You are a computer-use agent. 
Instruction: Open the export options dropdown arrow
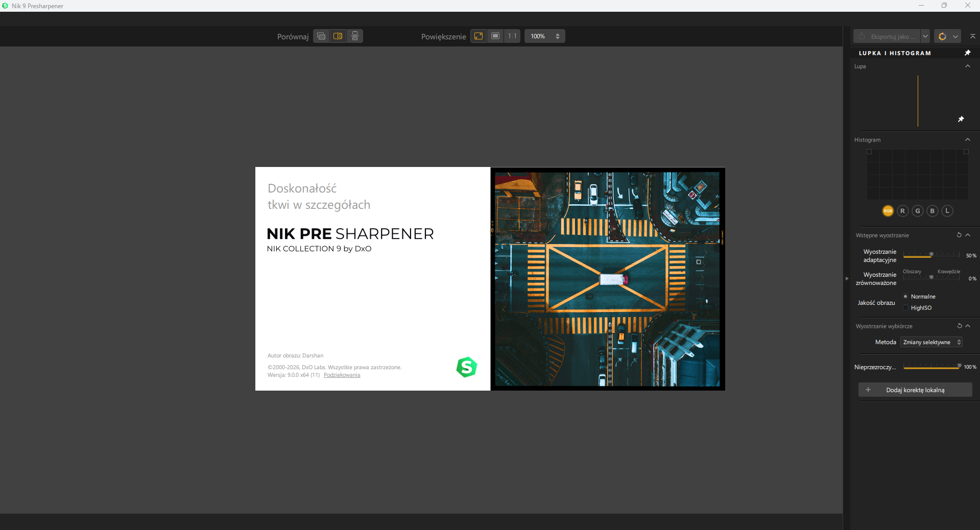(x=925, y=36)
